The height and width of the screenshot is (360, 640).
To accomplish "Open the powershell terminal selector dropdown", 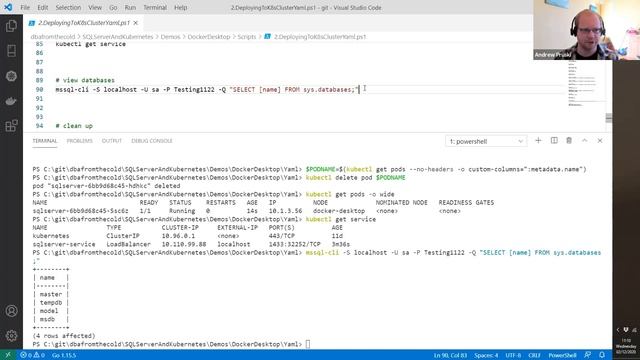I will point(486,141).
